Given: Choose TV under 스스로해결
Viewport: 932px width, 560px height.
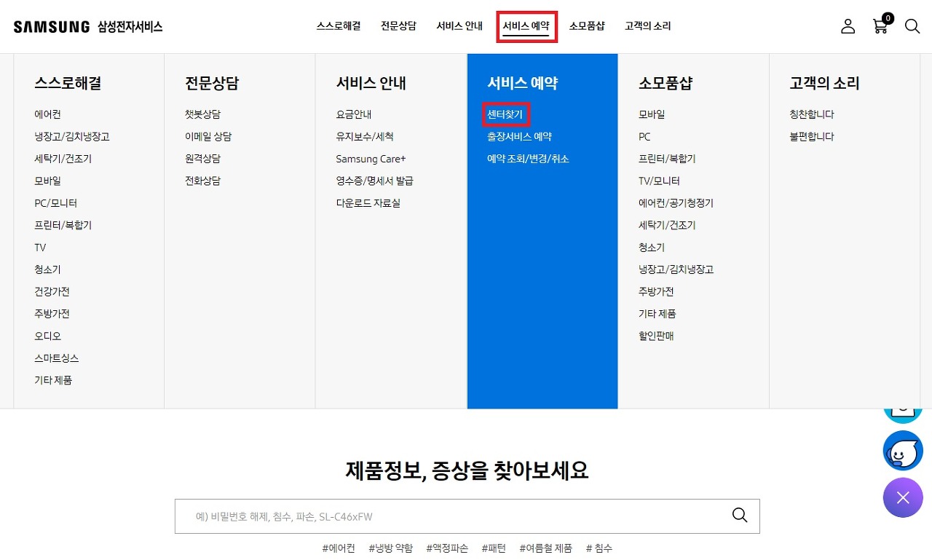Looking at the screenshot, I should [40, 248].
